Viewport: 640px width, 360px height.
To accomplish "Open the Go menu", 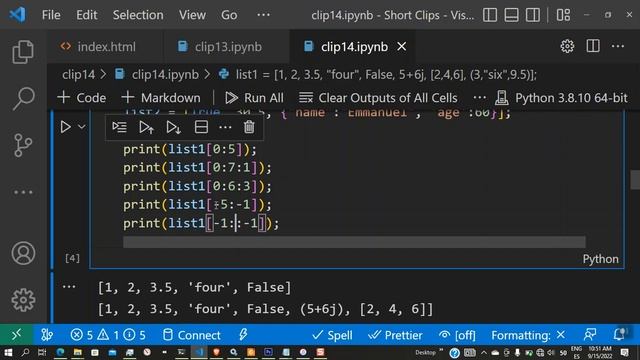I will pyautogui.click(x=229, y=15).
